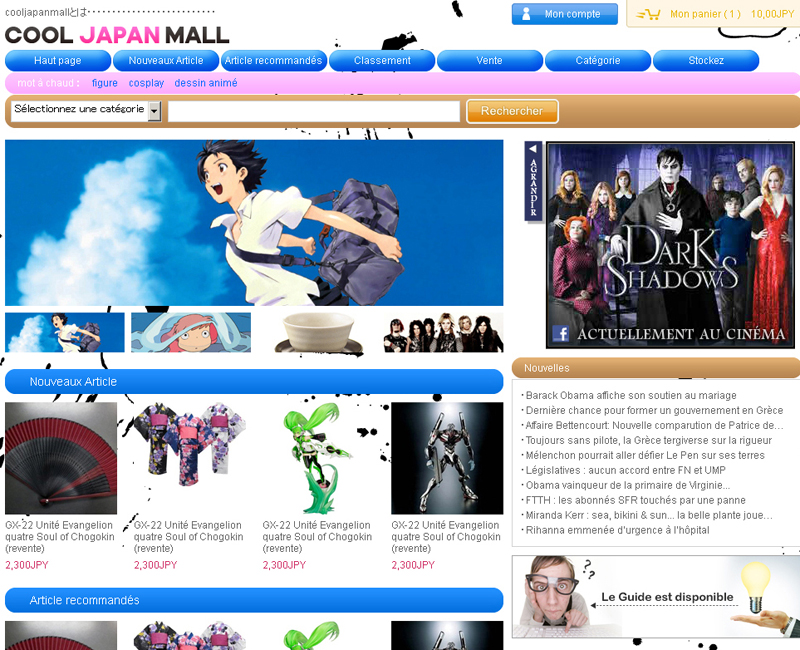Open the Catégorie navigation tab
Viewport: 800px width, 650px height.
tap(598, 61)
